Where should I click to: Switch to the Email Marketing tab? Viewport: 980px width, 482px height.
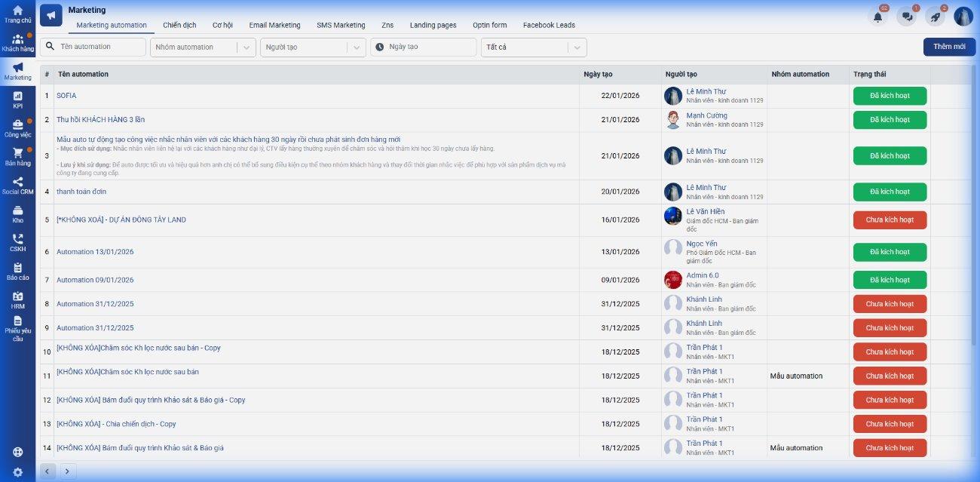[x=274, y=26]
